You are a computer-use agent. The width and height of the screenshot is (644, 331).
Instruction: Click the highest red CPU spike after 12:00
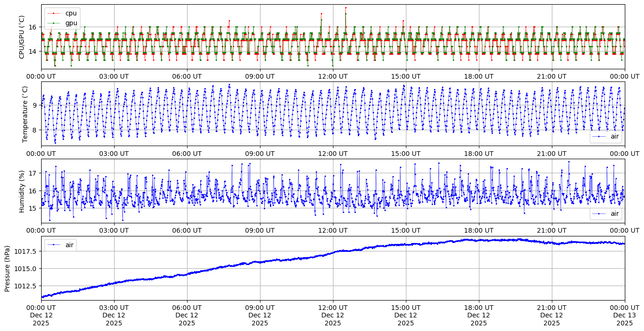[346, 7]
